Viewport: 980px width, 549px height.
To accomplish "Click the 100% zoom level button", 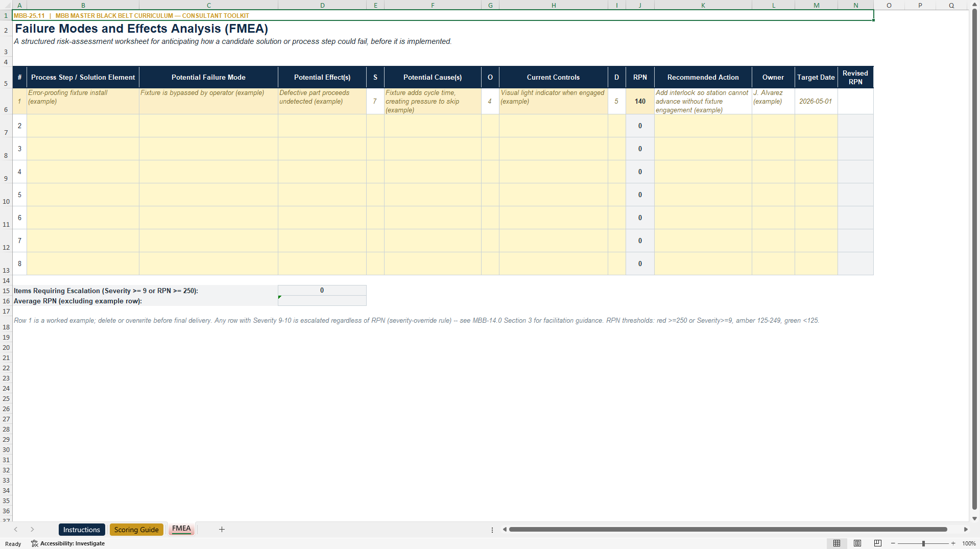I will [x=969, y=543].
